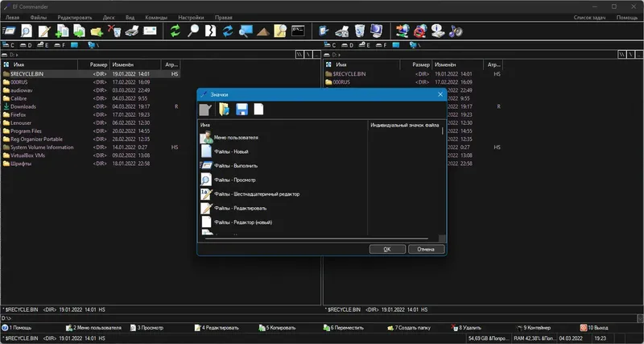The width and height of the screenshot is (644, 344).
Task: Click the Edit file pencil toolbar icon
Action: (x=44, y=31)
